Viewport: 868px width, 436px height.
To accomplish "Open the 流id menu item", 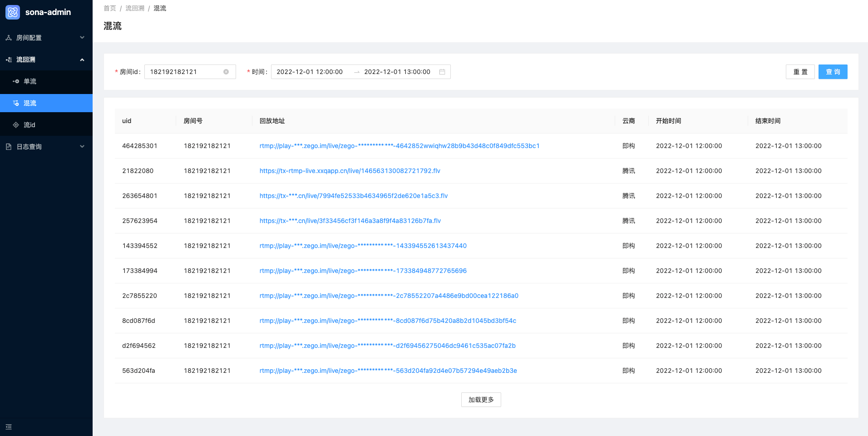I will click(x=46, y=125).
